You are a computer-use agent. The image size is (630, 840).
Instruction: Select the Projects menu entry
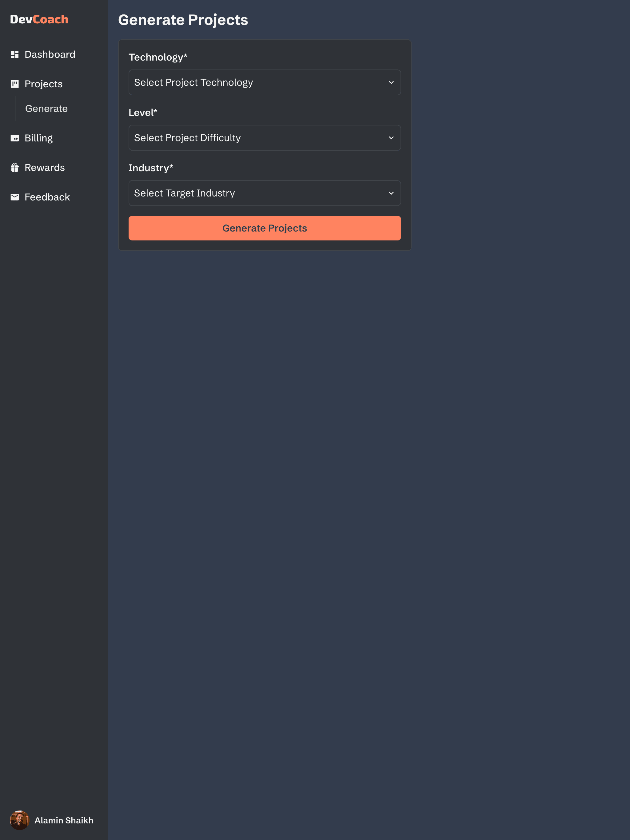pyautogui.click(x=43, y=84)
